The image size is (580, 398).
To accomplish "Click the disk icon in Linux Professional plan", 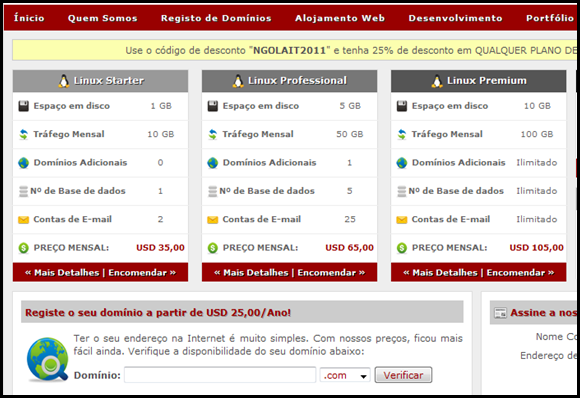I will click(213, 106).
